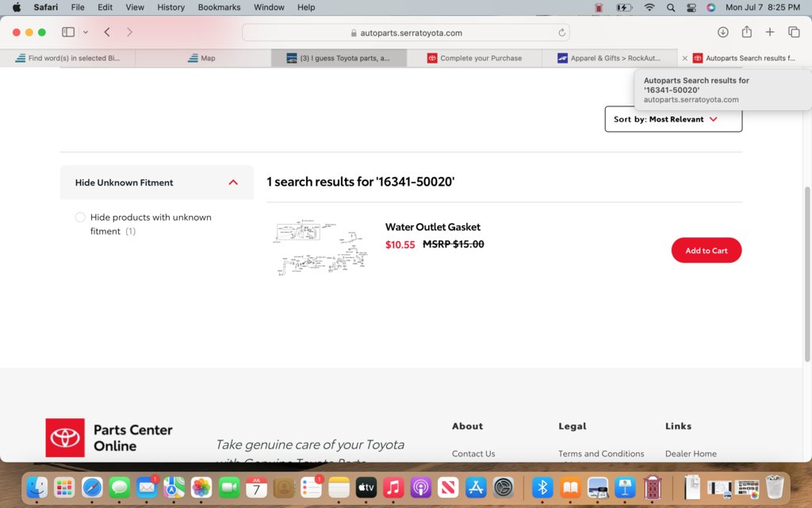Open a new tab
812x508 pixels.
[770, 32]
